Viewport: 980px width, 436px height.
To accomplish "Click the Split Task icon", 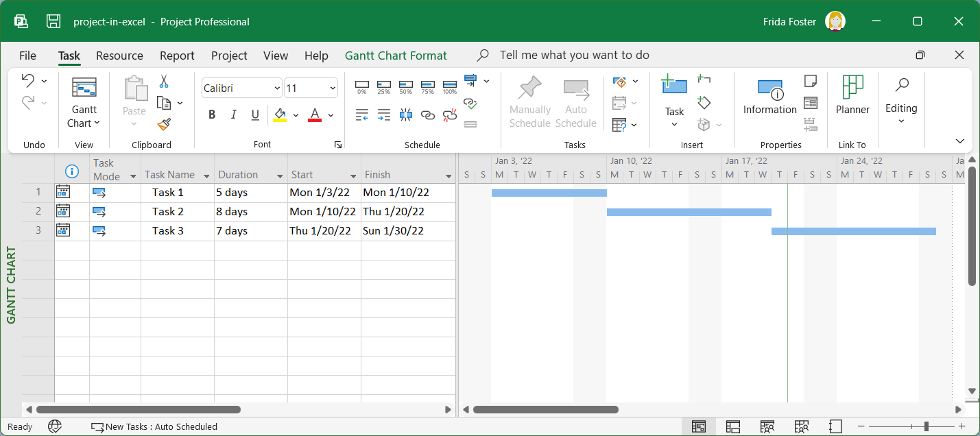I will coord(406,114).
